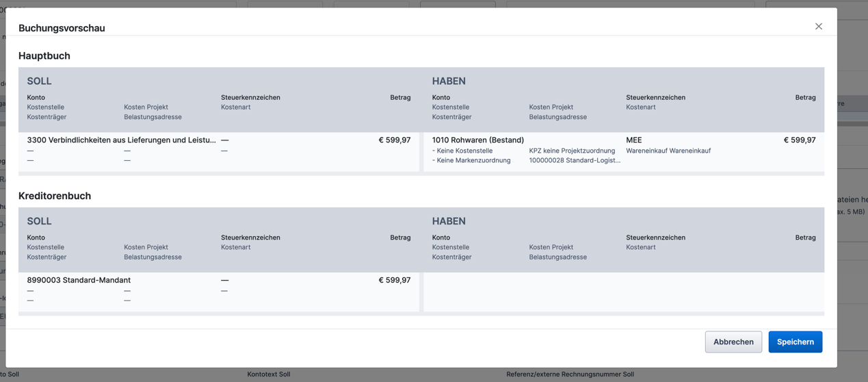Select account 3300 Verbindlichkeiten aus Lieferungen entry
Viewport: 868px width, 382px height.
point(121,140)
